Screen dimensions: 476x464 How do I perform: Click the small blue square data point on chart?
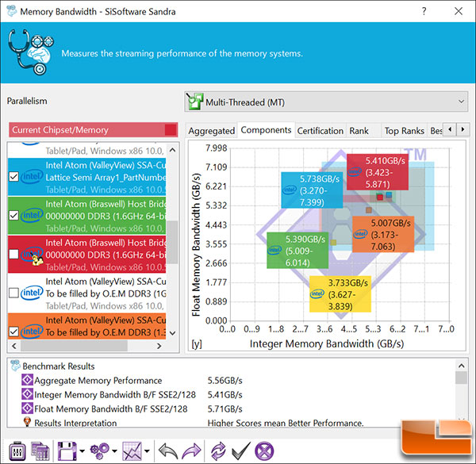[389, 195]
